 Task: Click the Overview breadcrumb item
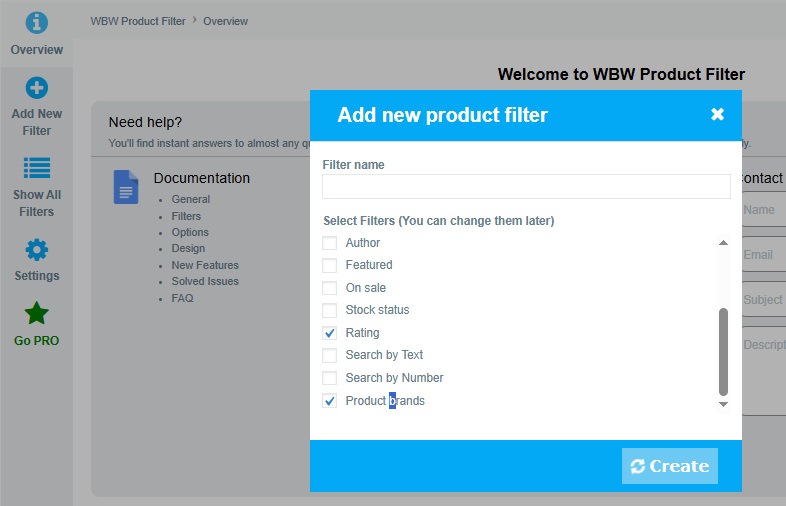[x=226, y=21]
